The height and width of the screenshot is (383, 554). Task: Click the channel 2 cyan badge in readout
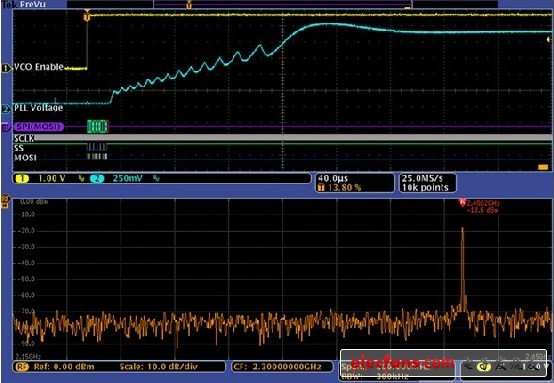click(97, 178)
